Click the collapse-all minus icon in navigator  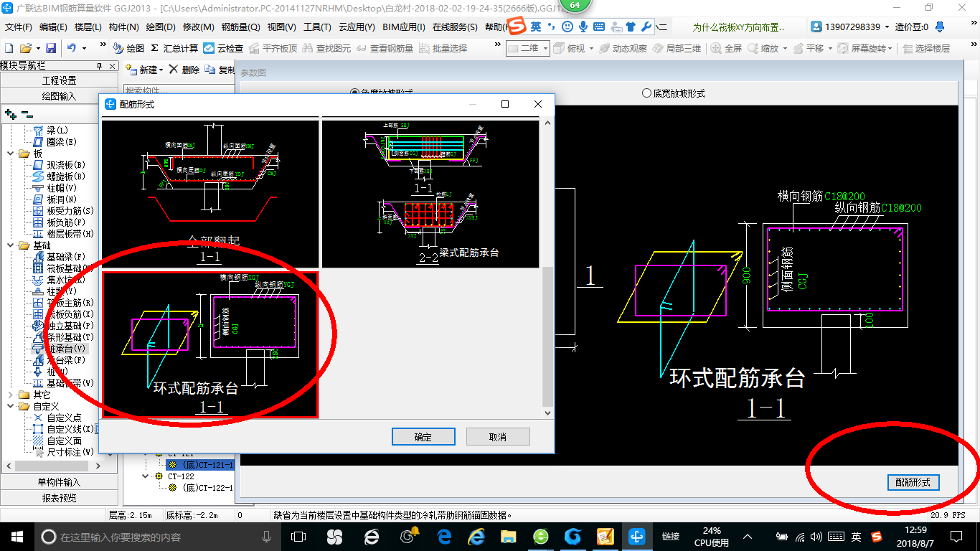27,113
